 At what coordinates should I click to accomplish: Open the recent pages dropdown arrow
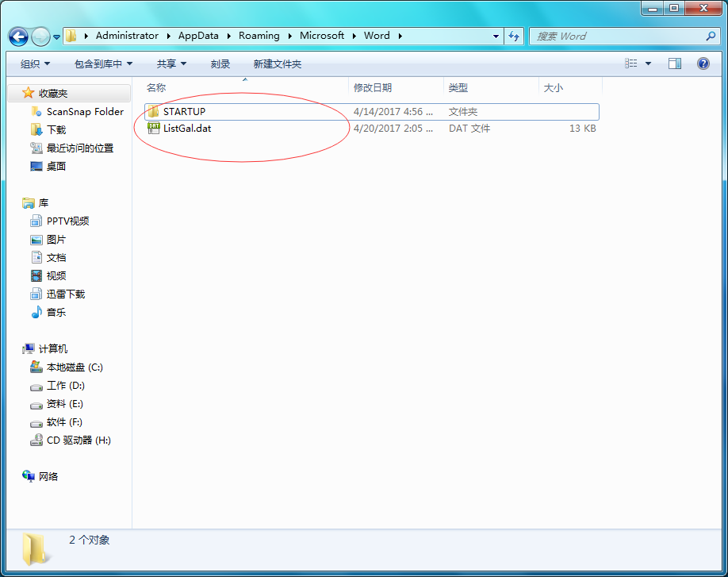(x=56, y=37)
